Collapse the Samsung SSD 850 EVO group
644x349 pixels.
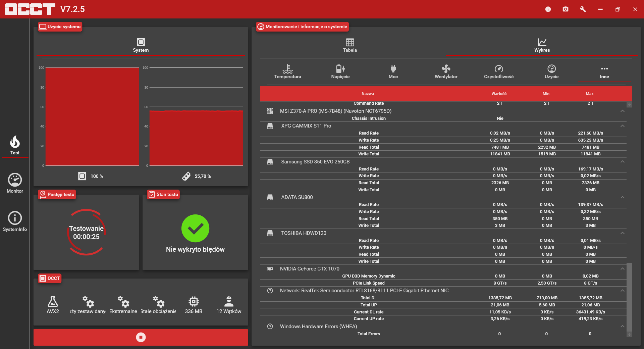[x=623, y=162]
